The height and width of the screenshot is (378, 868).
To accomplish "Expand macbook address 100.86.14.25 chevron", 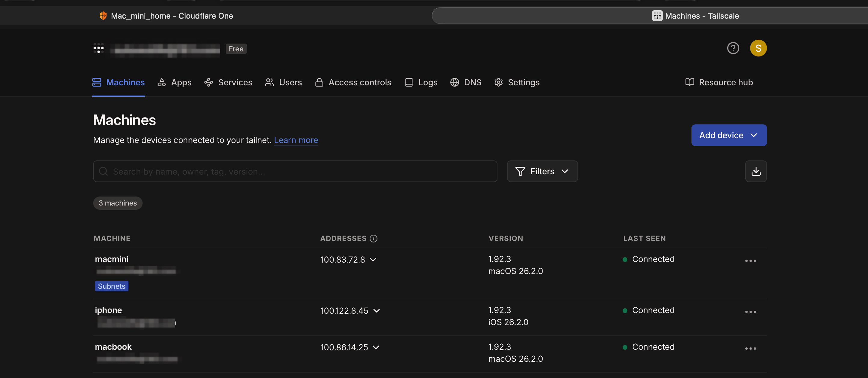I will pyautogui.click(x=376, y=347).
